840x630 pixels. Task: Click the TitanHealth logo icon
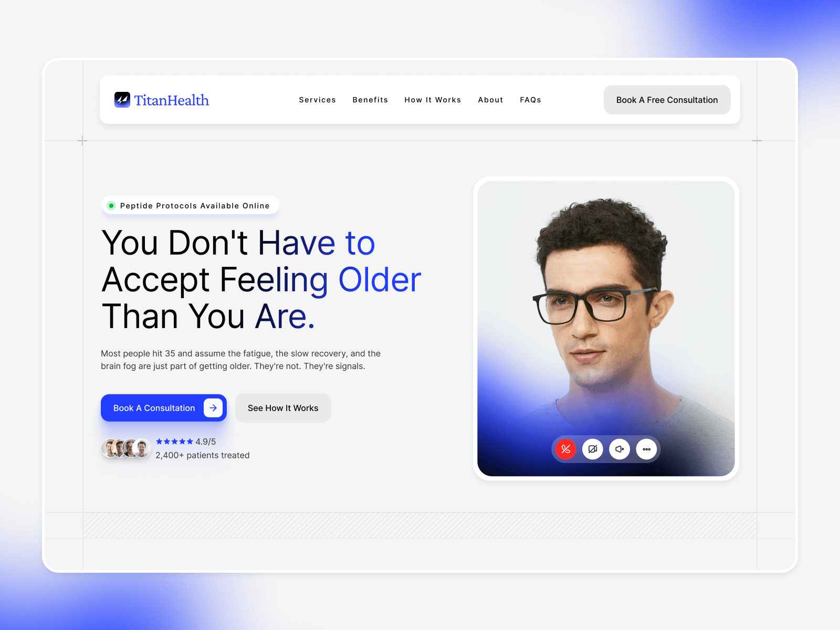click(x=122, y=100)
